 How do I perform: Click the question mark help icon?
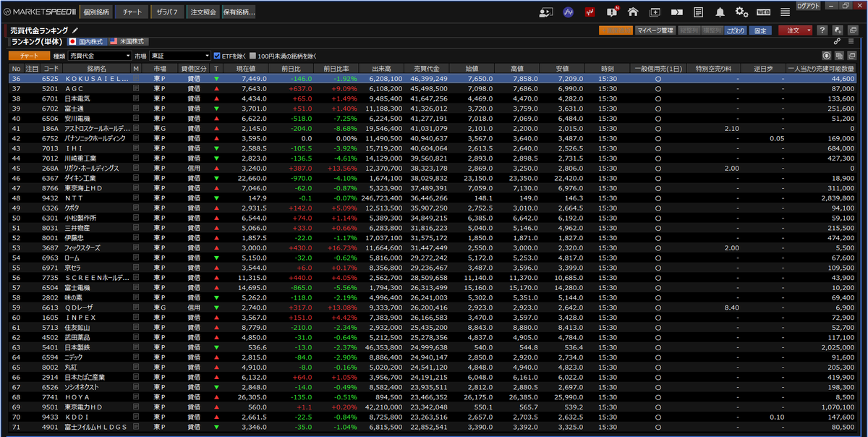click(x=822, y=30)
